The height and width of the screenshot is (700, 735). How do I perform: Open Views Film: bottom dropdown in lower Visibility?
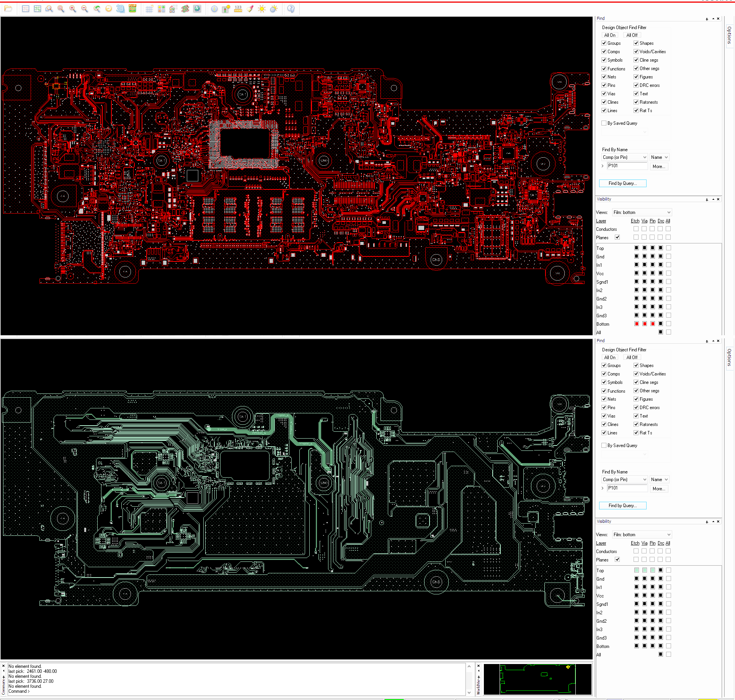click(642, 535)
